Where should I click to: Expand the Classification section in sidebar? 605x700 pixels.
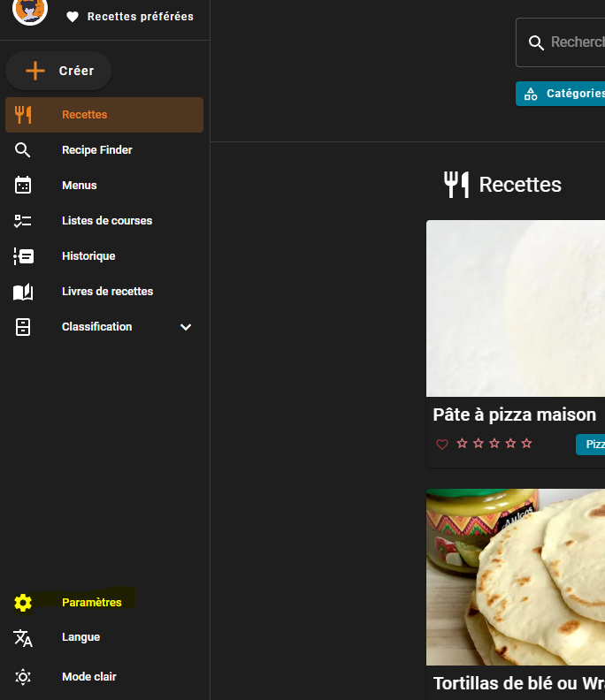(96, 327)
